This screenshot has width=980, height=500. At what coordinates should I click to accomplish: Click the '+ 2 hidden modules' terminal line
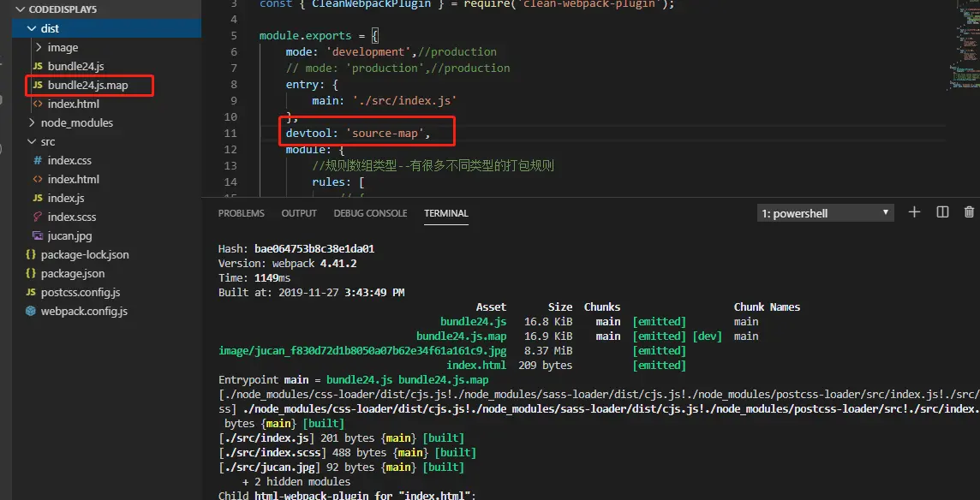click(x=296, y=482)
